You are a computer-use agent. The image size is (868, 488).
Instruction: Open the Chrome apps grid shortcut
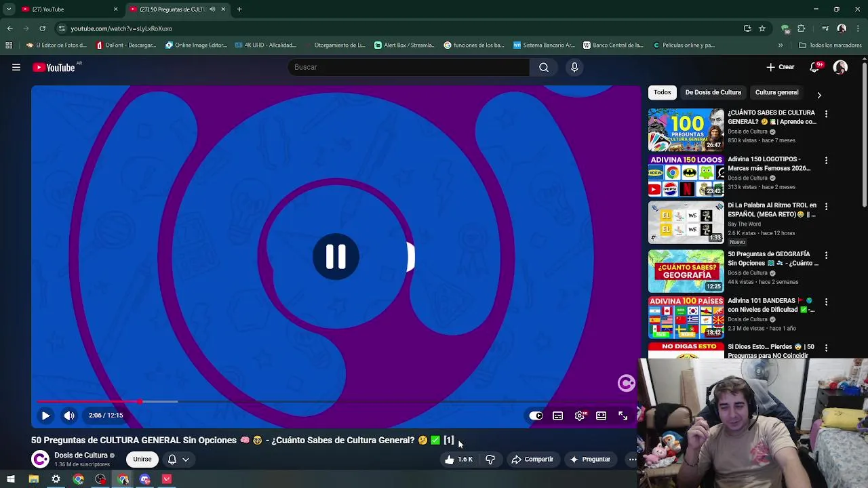(9, 45)
